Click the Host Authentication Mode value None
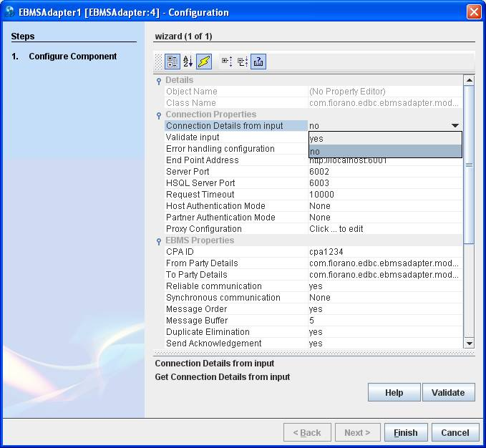The width and height of the screenshot is (486, 448). [x=385, y=206]
